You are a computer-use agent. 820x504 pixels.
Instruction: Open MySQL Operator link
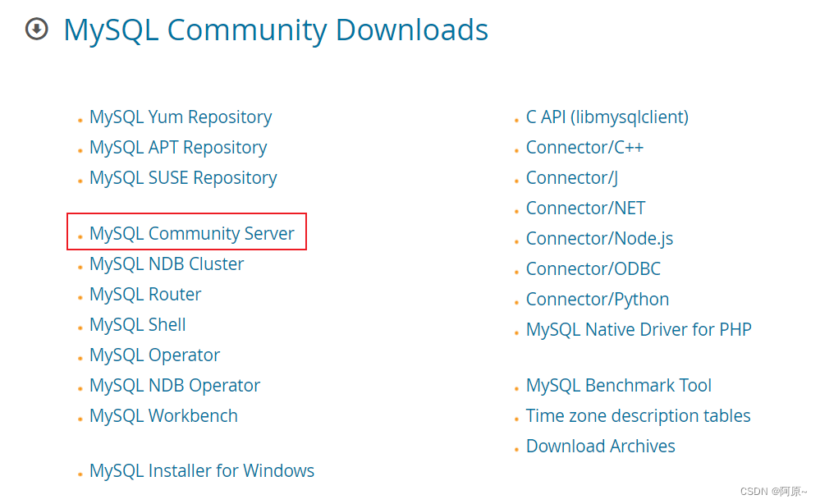(153, 355)
